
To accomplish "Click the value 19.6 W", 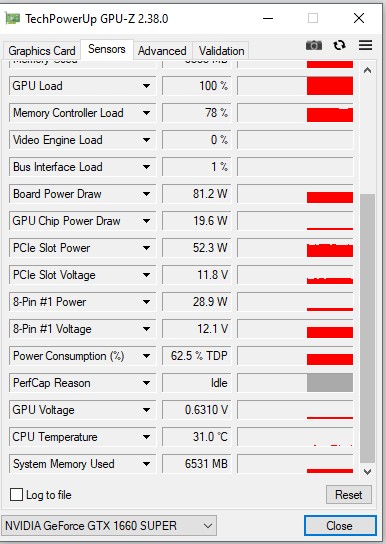I will (197, 221).
